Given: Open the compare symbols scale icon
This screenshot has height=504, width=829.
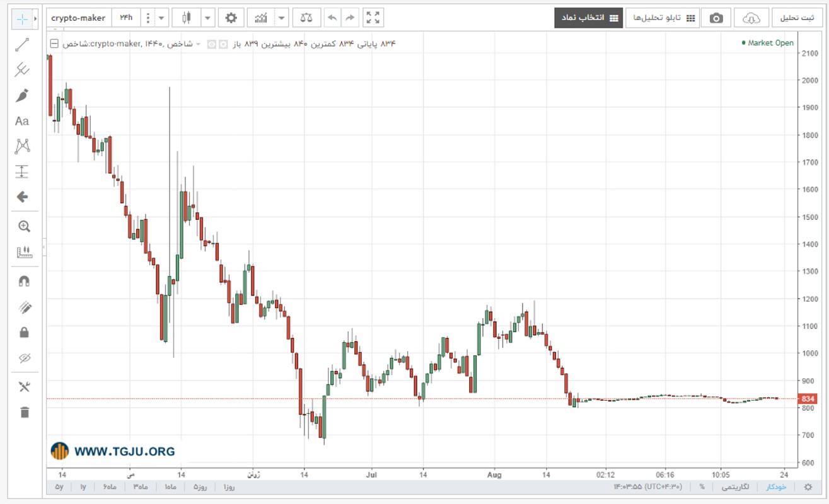Looking at the screenshot, I should (306, 18).
